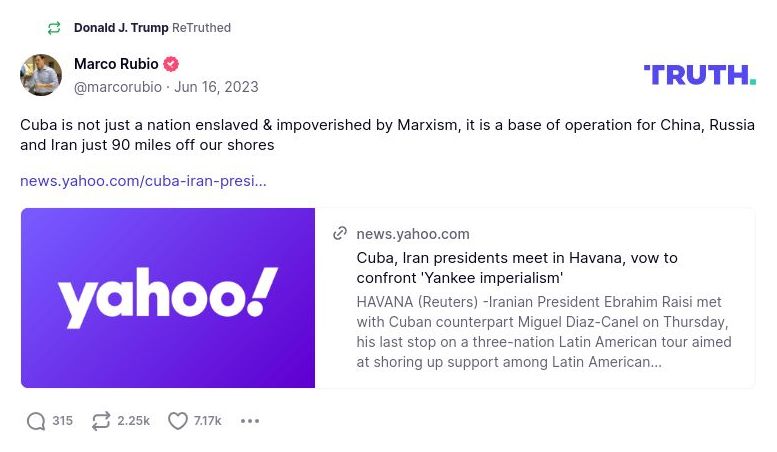Like the post with the heart icon
Viewport: 777px width, 452px height.
[x=178, y=421]
